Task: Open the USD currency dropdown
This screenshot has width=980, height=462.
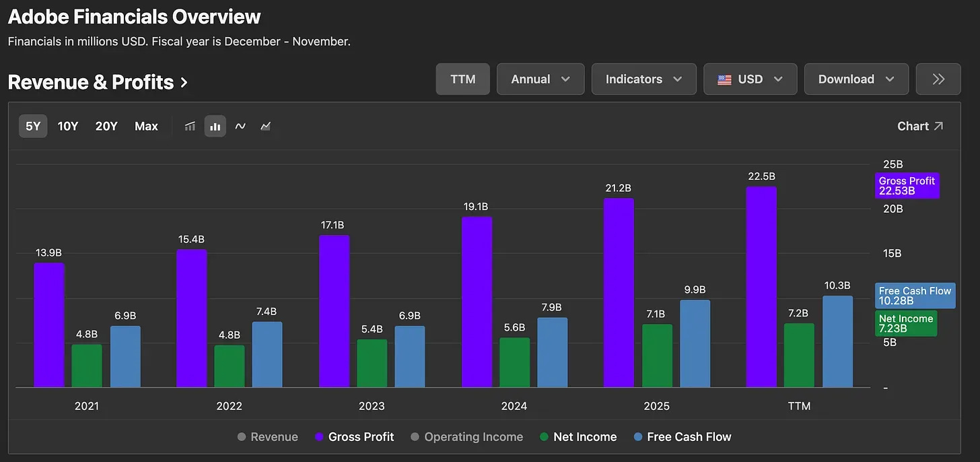Action: [x=750, y=79]
